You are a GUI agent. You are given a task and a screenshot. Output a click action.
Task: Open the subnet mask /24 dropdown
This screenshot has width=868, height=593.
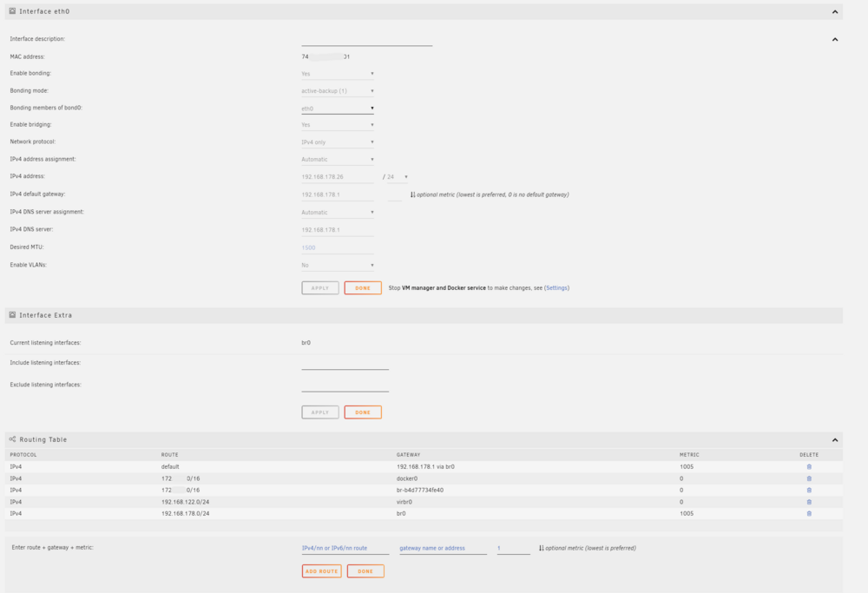point(398,176)
